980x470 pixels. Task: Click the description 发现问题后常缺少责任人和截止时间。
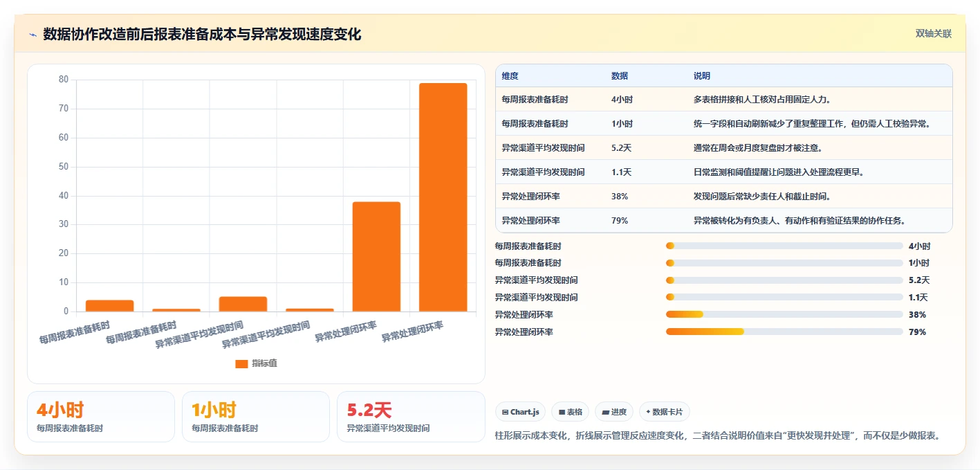pos(762,197)
